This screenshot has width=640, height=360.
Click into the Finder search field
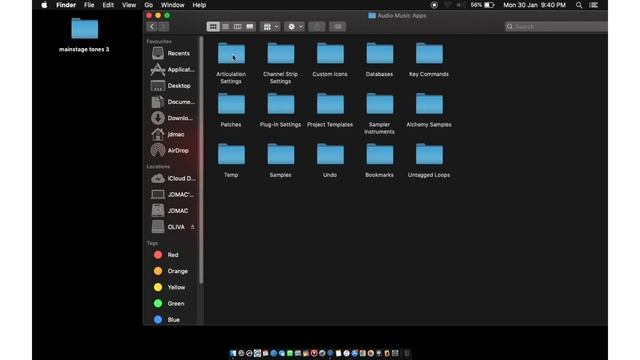click(556, 27)
